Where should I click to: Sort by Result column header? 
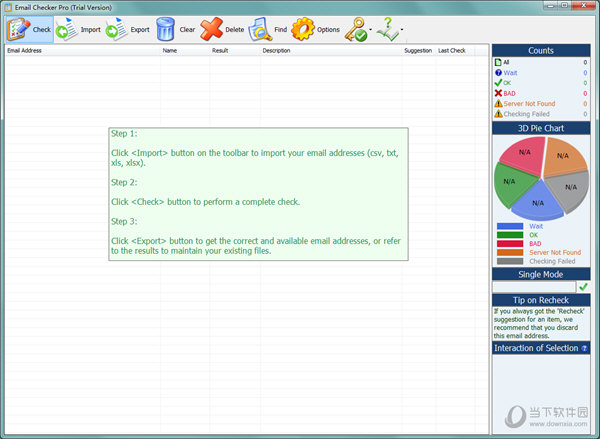[235, 51]
